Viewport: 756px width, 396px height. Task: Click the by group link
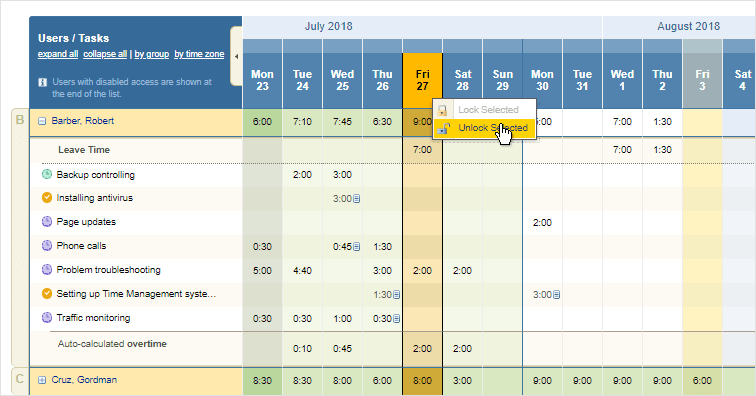151,54
